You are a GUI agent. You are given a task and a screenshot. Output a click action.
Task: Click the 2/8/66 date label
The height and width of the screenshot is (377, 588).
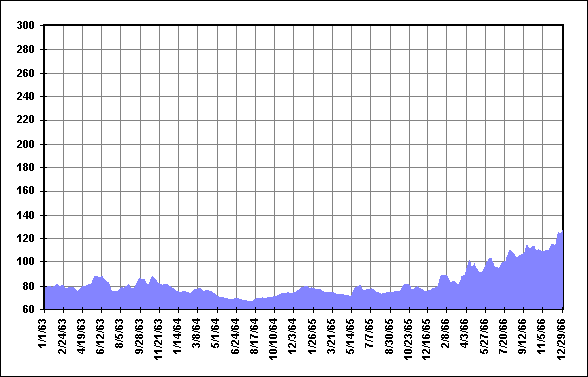445,333
